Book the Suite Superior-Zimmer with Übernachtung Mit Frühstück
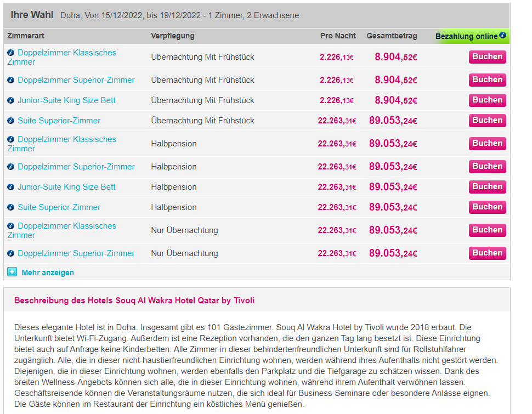Image resolution: width=532 pixels, height=414 pixels. (x=487, y=121)
